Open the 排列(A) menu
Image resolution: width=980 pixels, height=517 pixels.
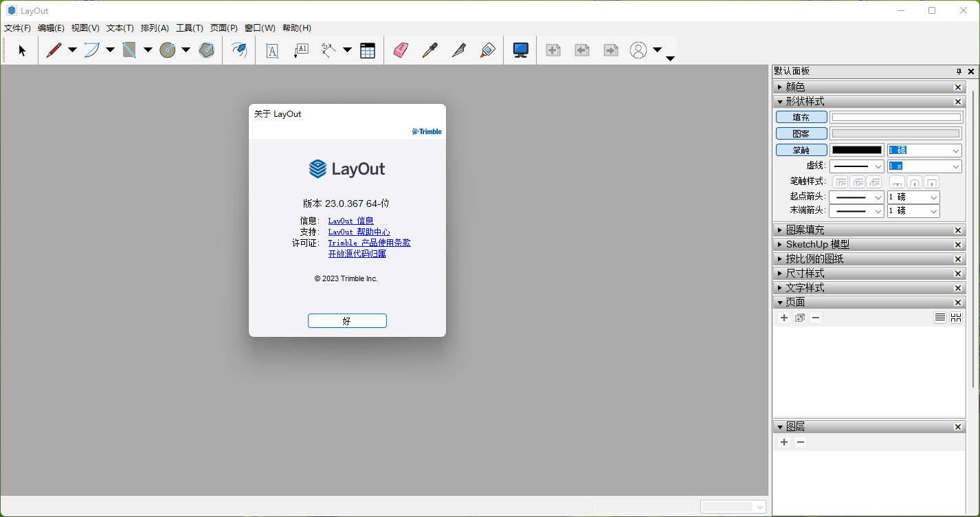(155, 28)
